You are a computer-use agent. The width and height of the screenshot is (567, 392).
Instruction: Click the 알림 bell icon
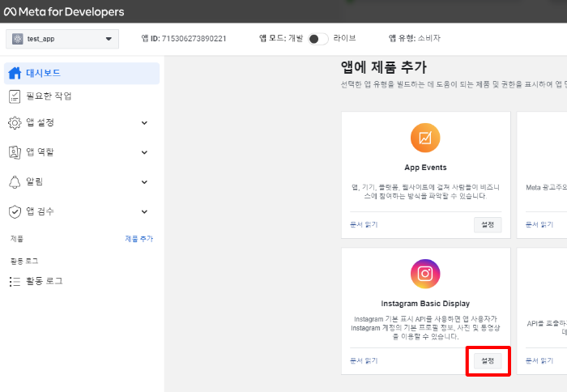pos(15,182)
